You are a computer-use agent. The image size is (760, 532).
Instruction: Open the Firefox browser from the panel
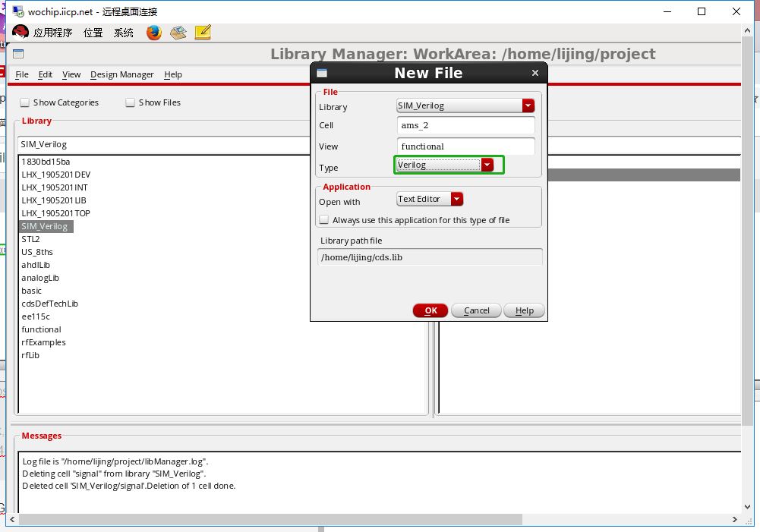pos(153,32)
